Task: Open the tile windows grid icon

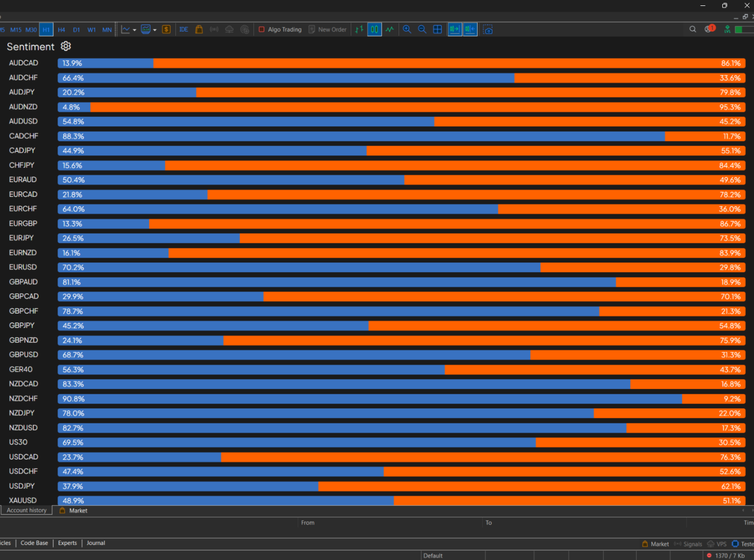Action: tap(438, 30)
